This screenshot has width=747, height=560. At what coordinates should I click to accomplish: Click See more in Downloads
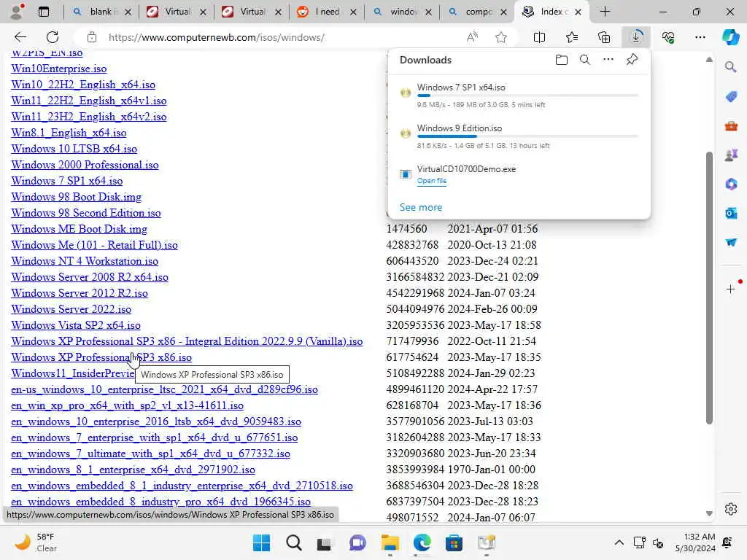[421, 207]
